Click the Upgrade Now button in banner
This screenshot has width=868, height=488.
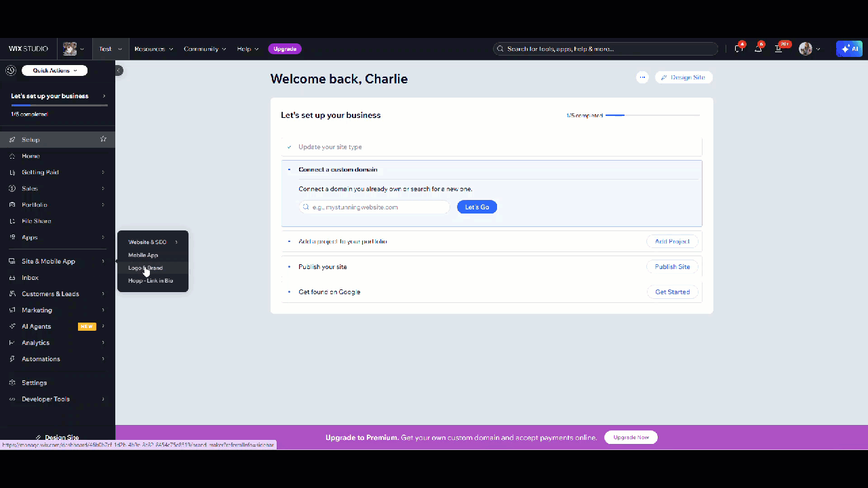point(631,437)
